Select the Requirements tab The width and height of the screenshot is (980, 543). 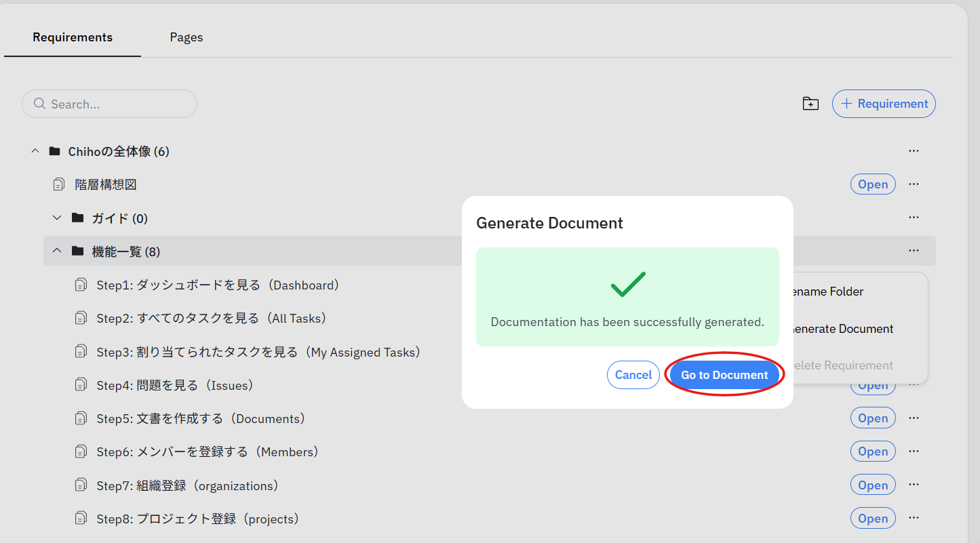(73, 37)
